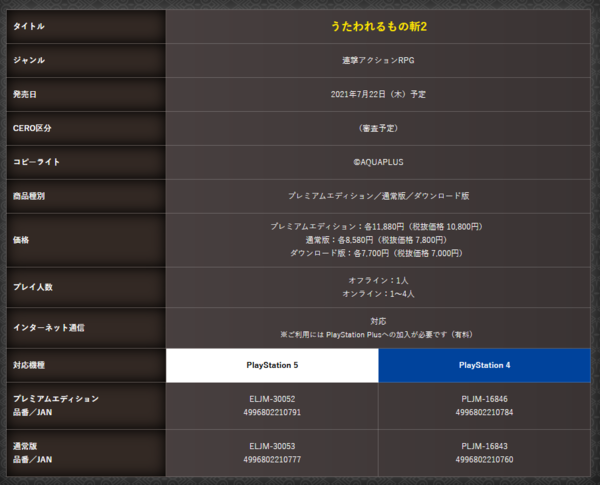Select the CERO value (審査予定)

click(x=378, y=128)
